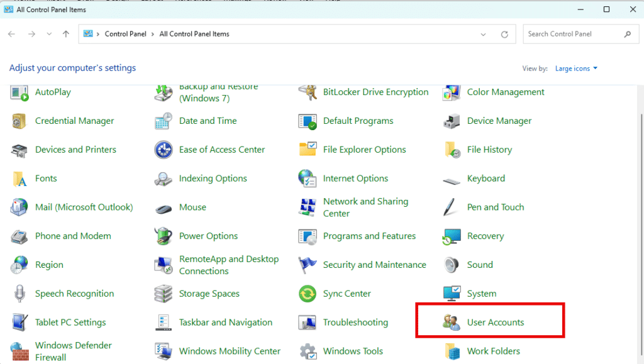Click the Ease of Access Center icon

point(163,150)
